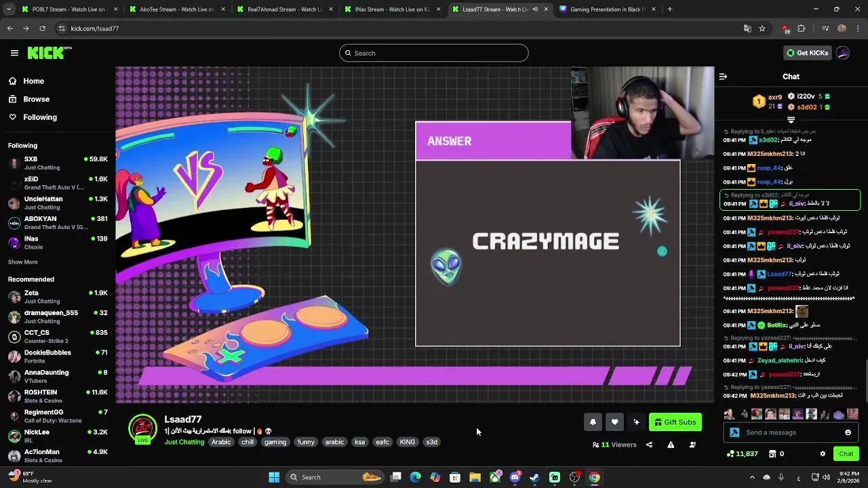Focus the Kick search box
Image resolution: width=868 pixels, height=488 pixels.
click(434, 53)
